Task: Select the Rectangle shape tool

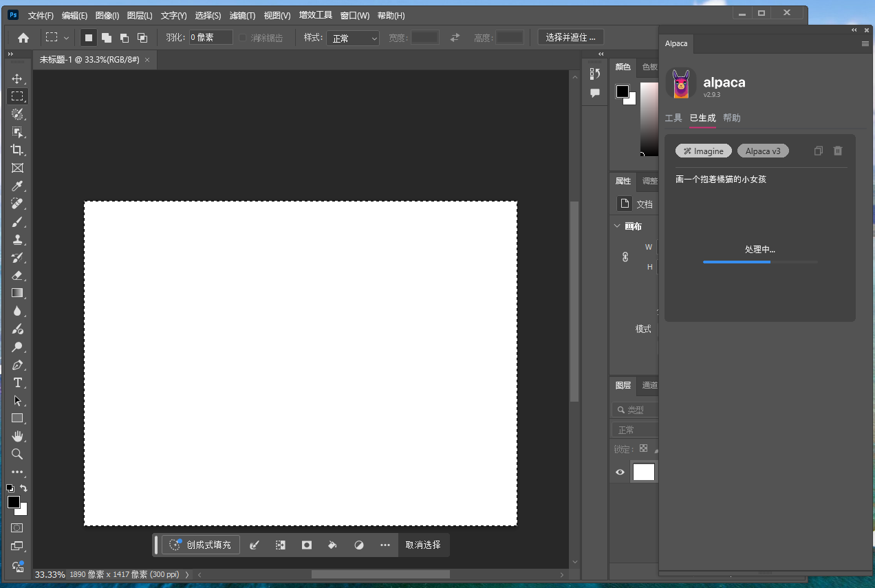Action: (x=17, y=418)
